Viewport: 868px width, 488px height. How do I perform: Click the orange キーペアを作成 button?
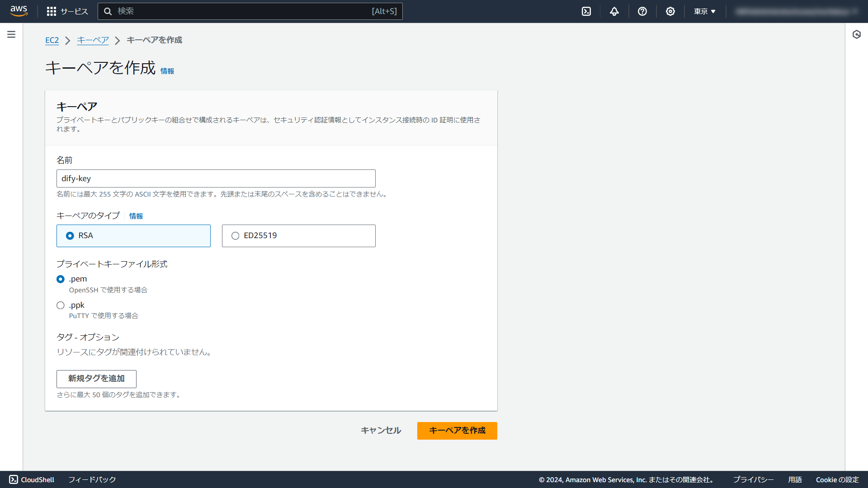pyautogui.click(x=457, y=431)
